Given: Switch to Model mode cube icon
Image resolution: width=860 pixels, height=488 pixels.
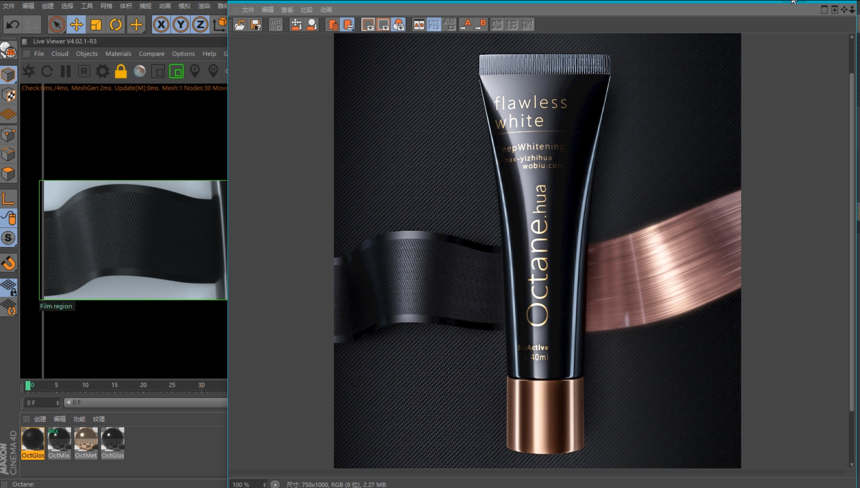Looking at the screenshot, I should click(8, 74).
